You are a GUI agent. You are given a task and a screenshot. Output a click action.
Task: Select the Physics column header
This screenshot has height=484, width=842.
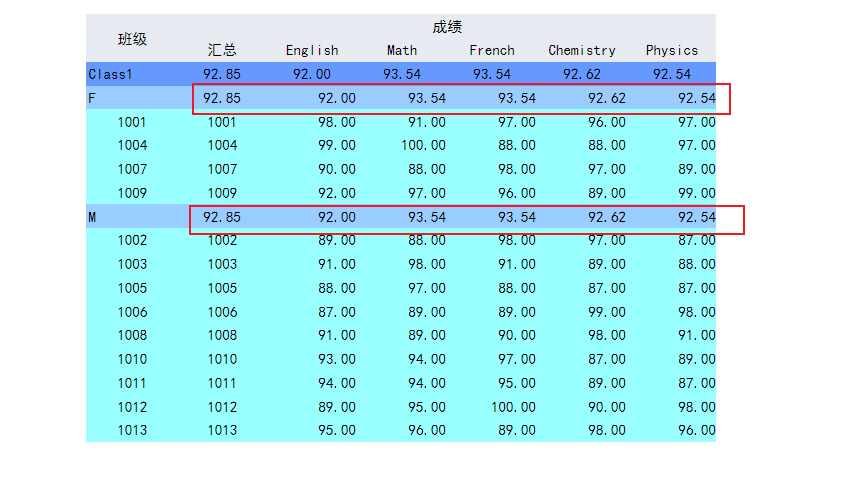pos(672,50)
